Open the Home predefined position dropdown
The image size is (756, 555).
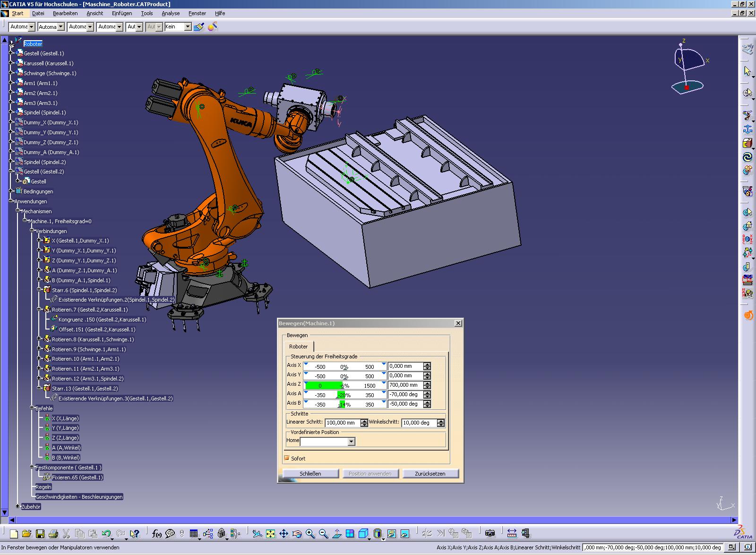(351, 442)
